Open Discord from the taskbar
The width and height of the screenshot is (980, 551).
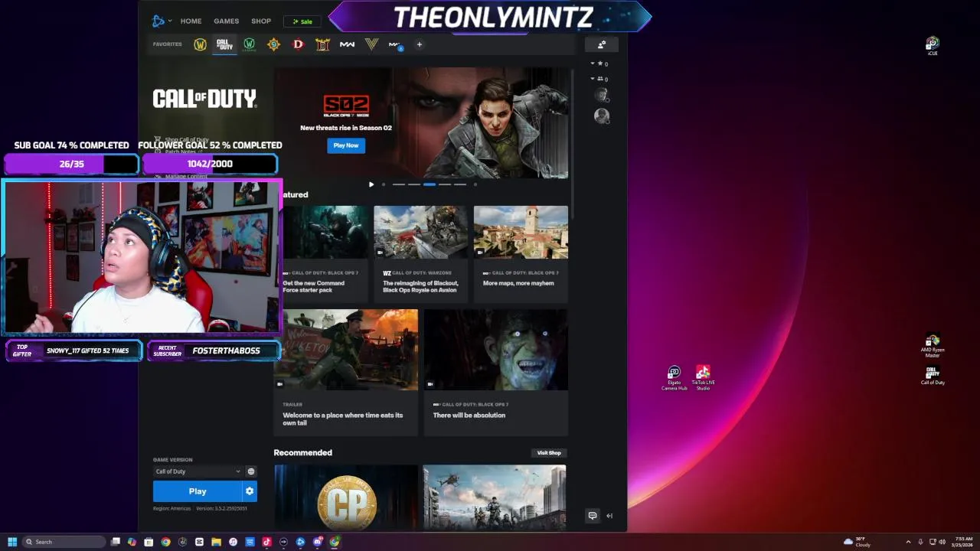317,542
